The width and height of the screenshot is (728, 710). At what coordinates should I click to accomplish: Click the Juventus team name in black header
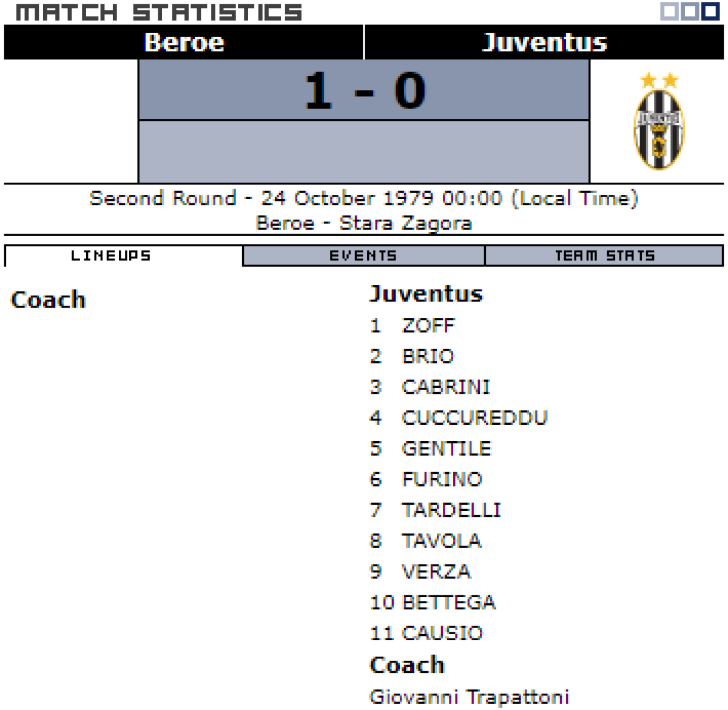click(544, 42)
